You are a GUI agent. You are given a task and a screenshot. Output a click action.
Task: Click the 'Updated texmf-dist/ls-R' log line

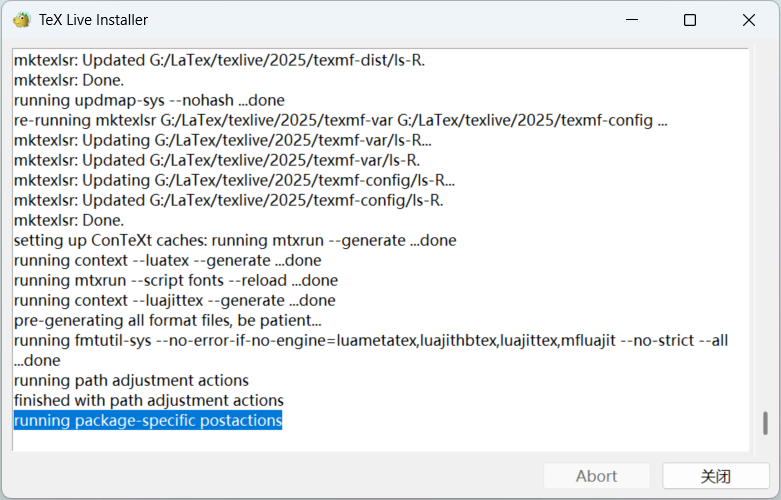tap(219, 60)
